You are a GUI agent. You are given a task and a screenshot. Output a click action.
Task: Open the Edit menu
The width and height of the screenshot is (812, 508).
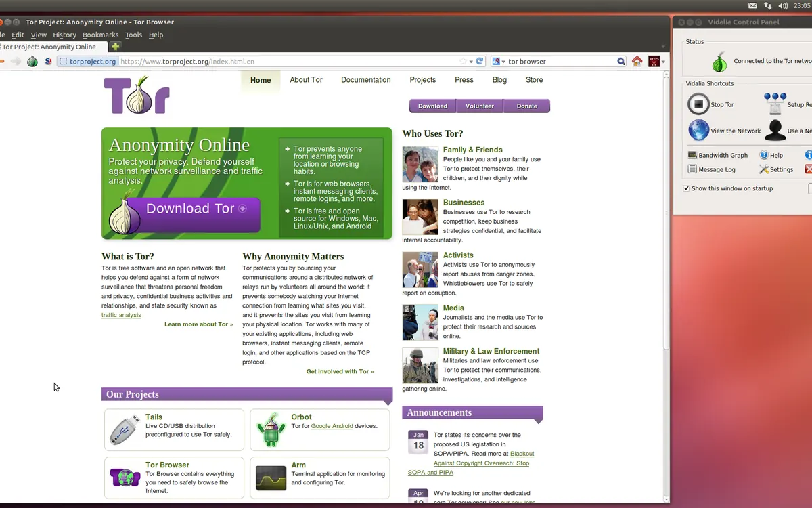click(x=18, y=35)
